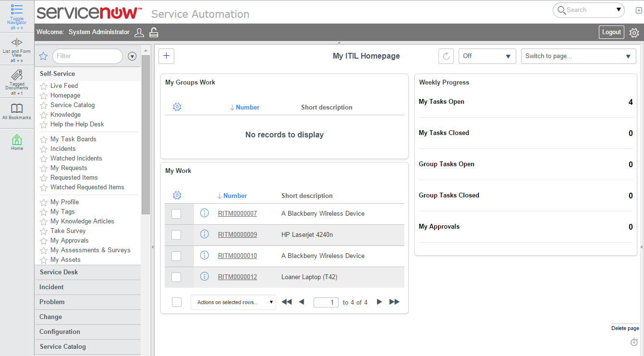Viewport: 644px width, 356px height.
Task: Check the box for the Loaner Laptop (T42) row
Action: [x=176, y=277]
